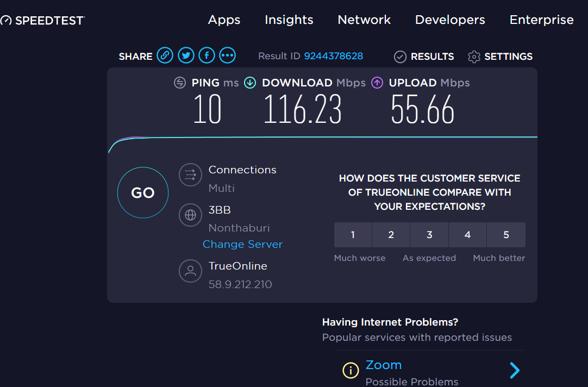Rate customer service 3
The width and height of the screenshot is (588, 387).
click(x=429, y=235)
